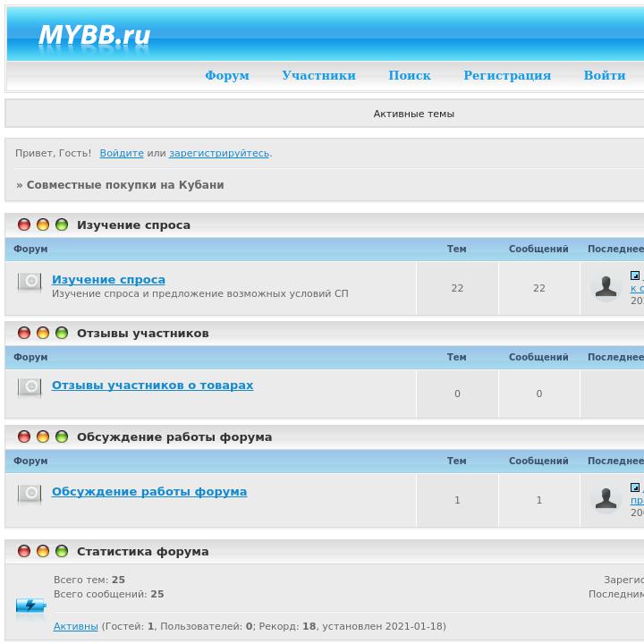Click orange circle in Изучение спроса header

click(43, 225)
